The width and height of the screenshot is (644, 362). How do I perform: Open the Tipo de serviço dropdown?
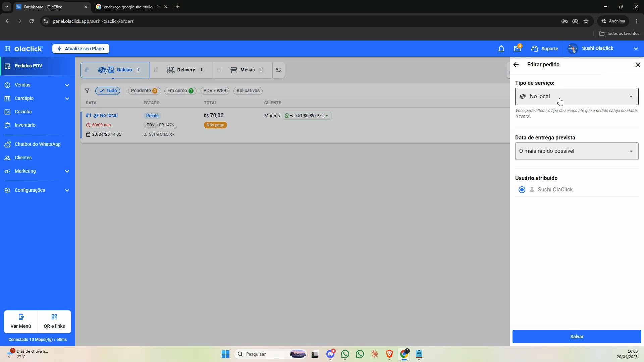[577, 97]
